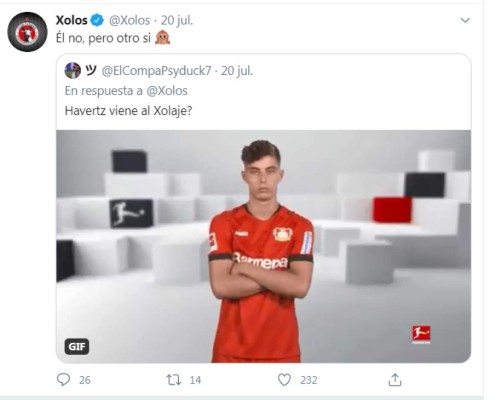Viewport: 502px width, 400px height.
Task: Retweet using the arrows icon
Action: (x=174, y=380)
